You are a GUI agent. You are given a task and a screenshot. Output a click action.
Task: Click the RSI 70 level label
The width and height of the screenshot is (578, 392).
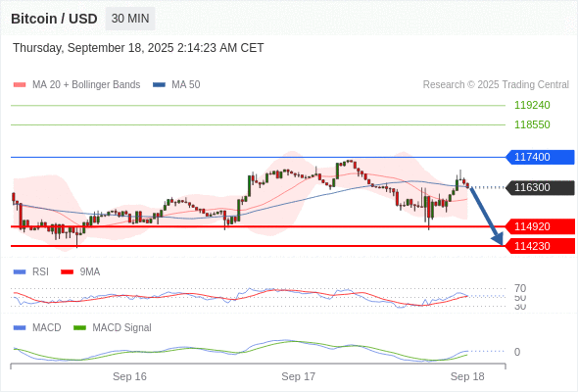520,288
